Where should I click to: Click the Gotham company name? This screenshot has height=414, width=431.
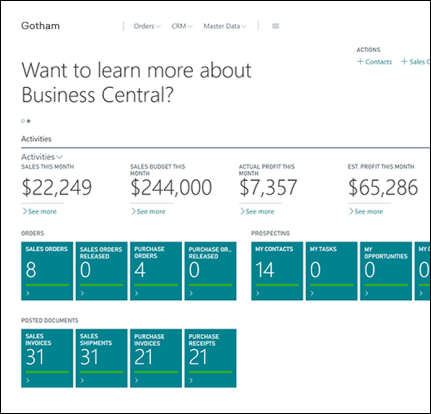pos(40,26)
